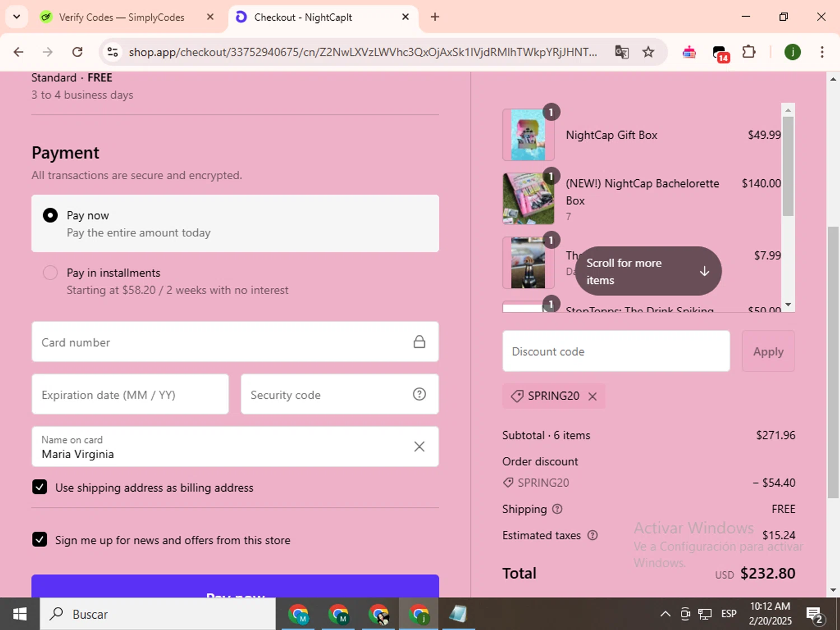Image resolution: width=840 pixels, height=630 pixels.
Task: Focus the Security code field
Action: 339,394
